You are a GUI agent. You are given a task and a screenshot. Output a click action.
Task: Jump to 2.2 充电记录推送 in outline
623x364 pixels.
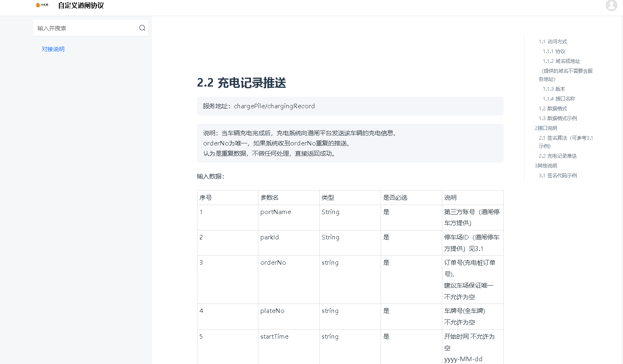pyautogui.click(x=558, y=156)
